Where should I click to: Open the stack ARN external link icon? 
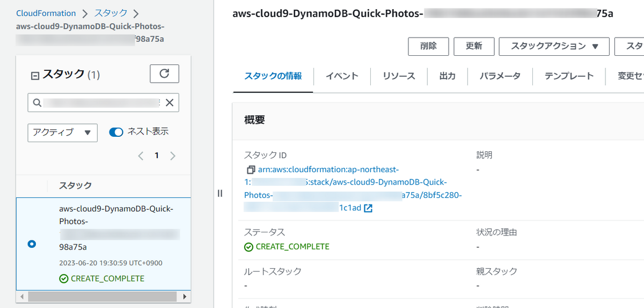[x=368, y=208]
